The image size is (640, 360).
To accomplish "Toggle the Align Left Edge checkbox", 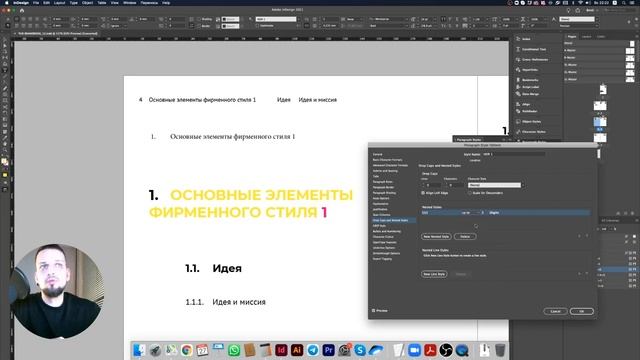I will (x=423, y=193).
